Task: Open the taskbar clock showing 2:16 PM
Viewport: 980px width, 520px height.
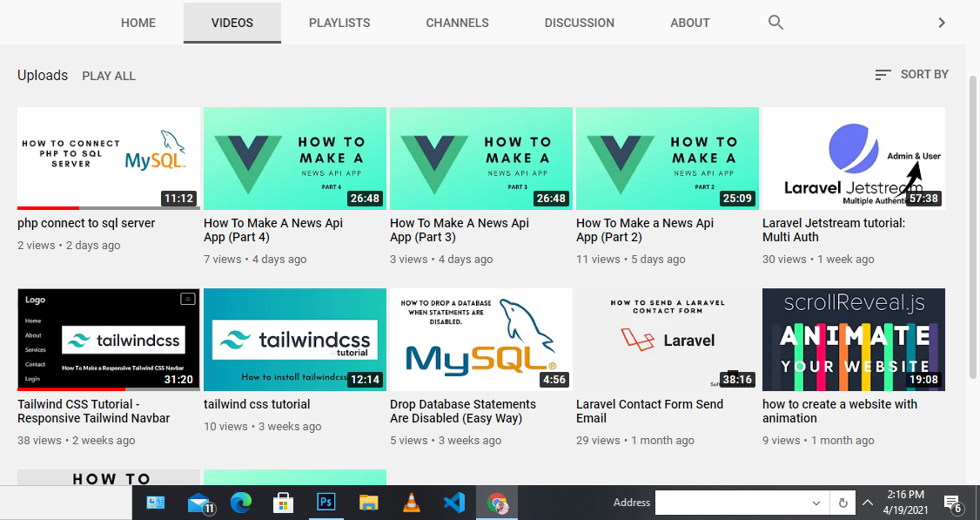Action: tap(906, 503)
